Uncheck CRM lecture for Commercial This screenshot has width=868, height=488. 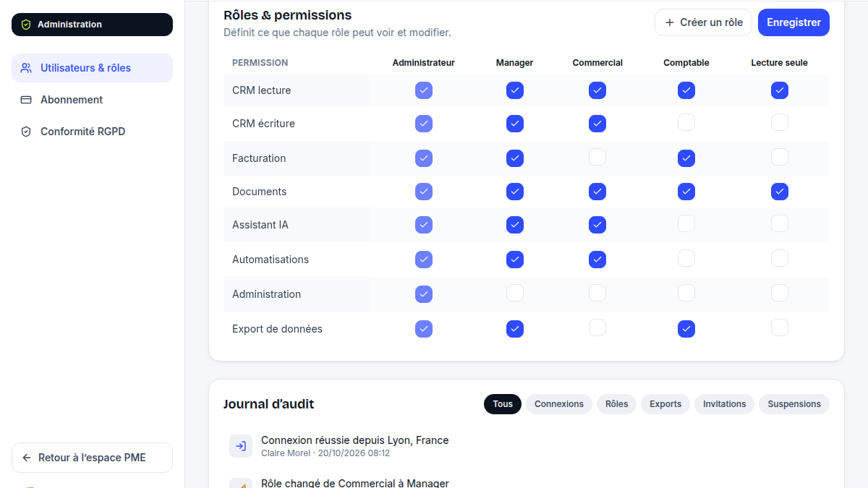click(597, 90)
